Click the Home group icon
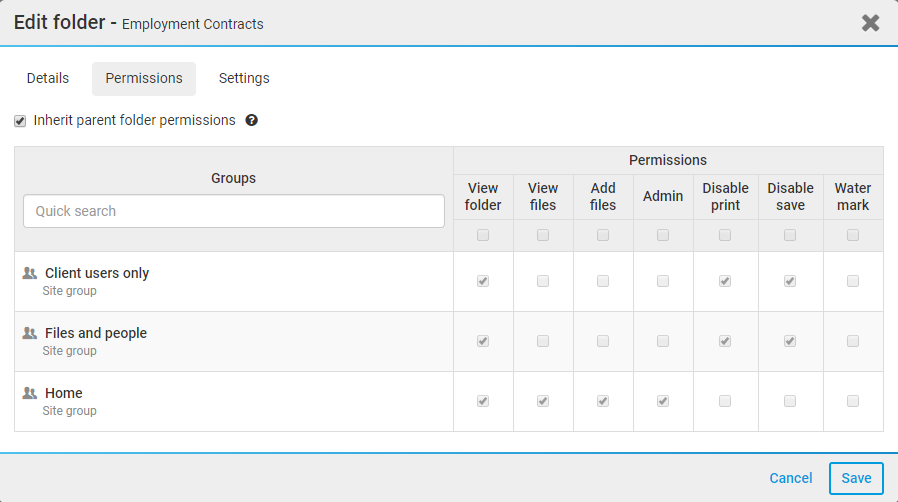 click(x=30, y=393)
